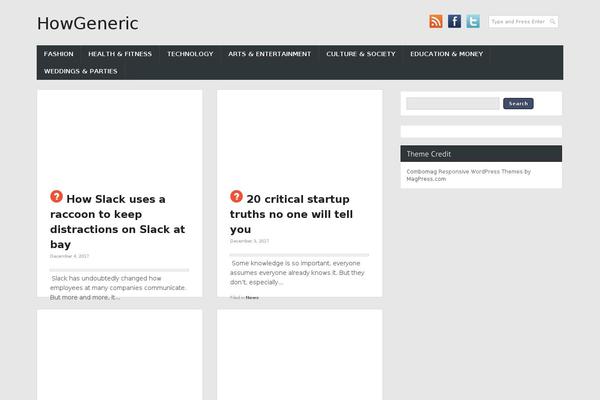Go to HowGeneric site title

coord(88,23)
